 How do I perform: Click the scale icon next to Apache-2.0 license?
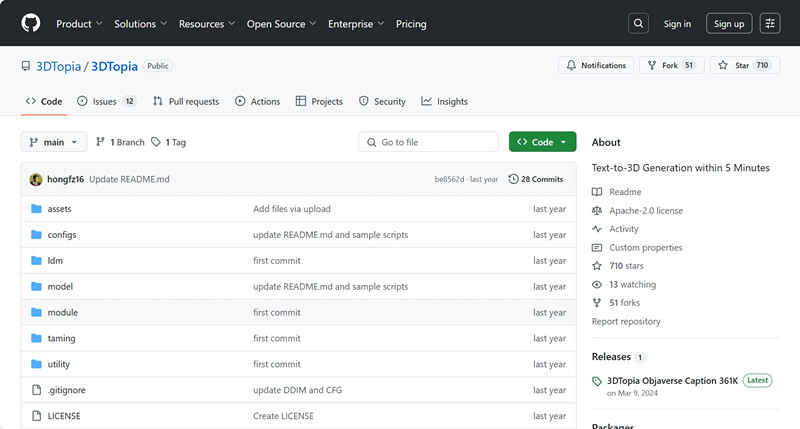click(x=597, y=211)
